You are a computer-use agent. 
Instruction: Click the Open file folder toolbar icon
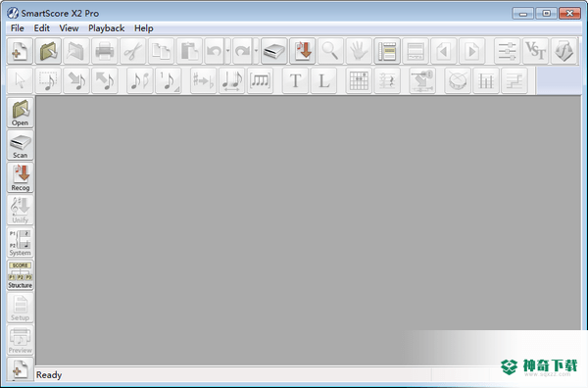point(48,51)
